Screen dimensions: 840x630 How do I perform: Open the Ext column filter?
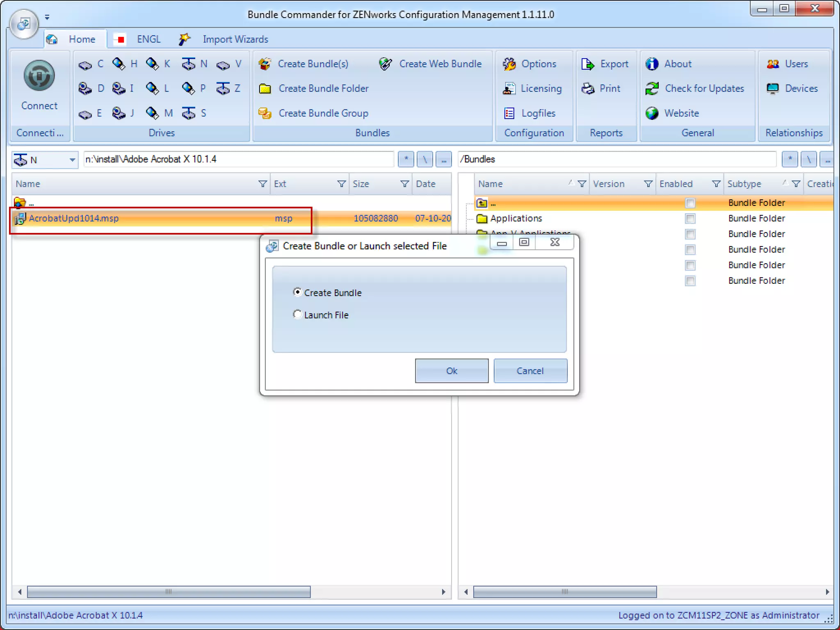[x=341, y=184]
